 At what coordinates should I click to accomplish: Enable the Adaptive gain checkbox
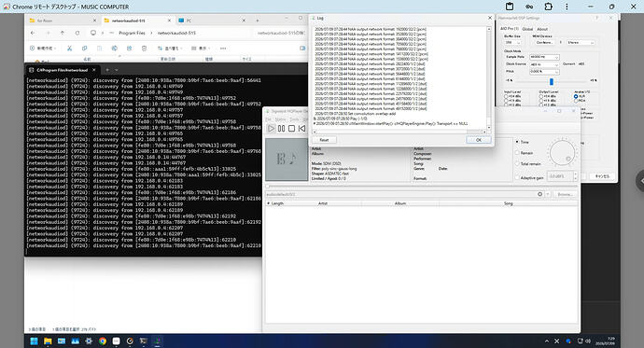[517, 177]
